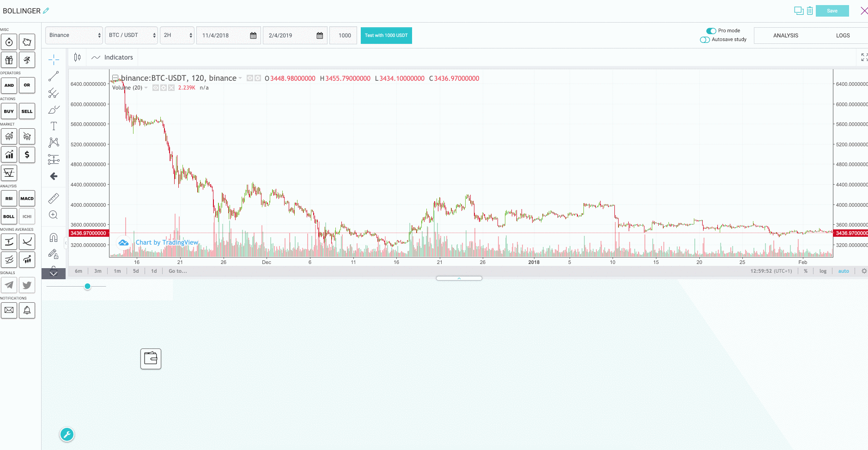Select the email notification block
The height and width of the screenshot is (450, 868).
(9, 311)
